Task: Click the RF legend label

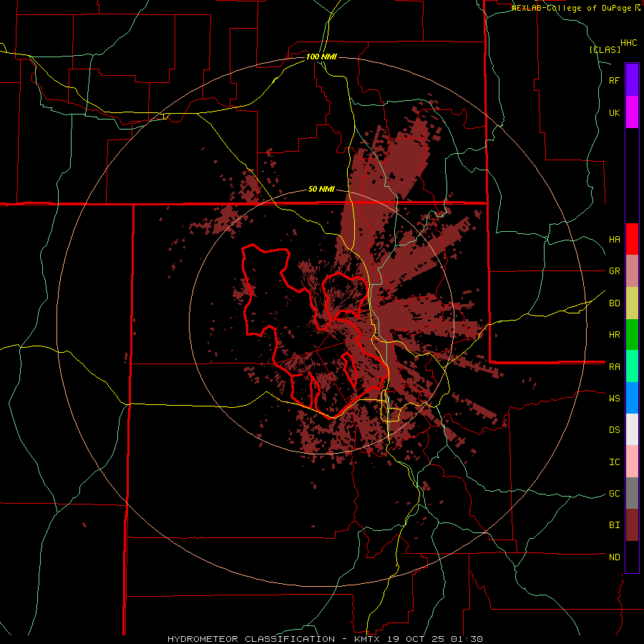Action: pyautogui.click(x=615, y=80)
